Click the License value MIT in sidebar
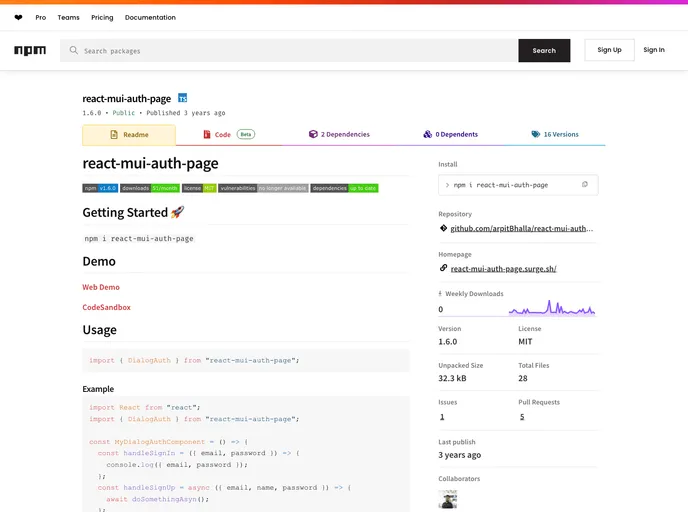The height and width of the screenshot is (512, 688). [525, 341]
